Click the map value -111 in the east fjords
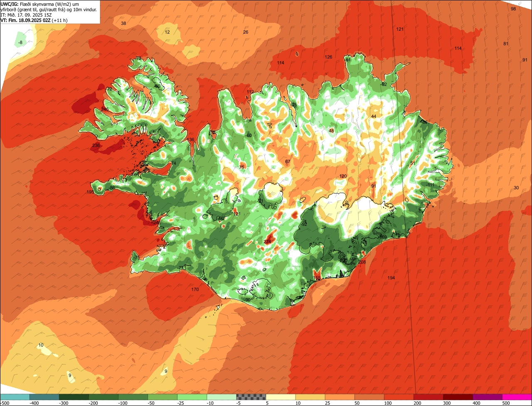The width and height of the screenshot is (532, 406). [430, 185]
